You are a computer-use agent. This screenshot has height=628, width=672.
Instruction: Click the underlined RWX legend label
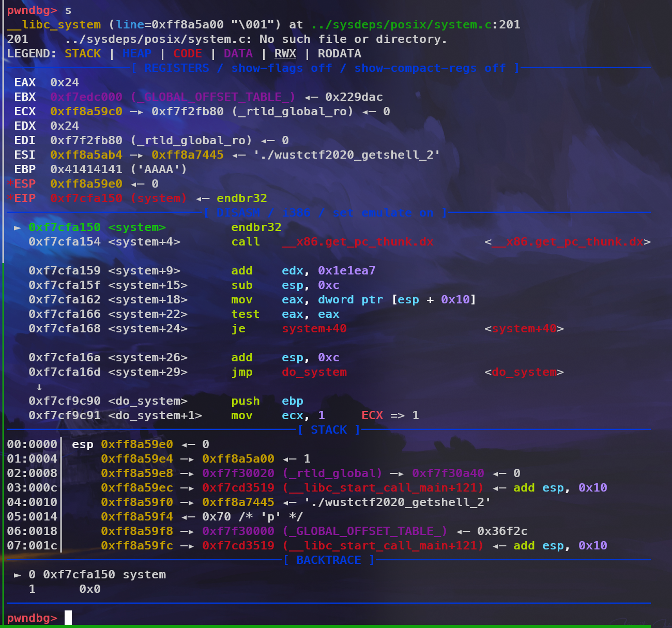point(285,54)
